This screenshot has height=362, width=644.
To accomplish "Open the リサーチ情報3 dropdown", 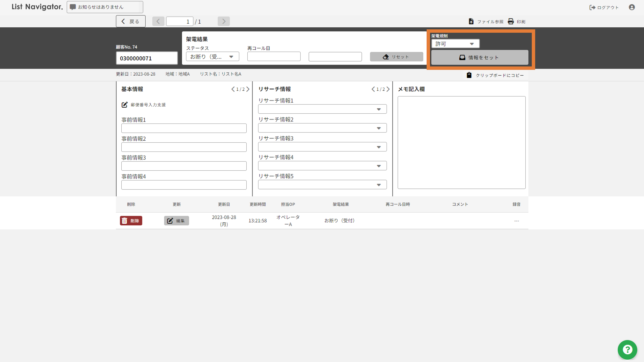I will tap(322, 147).
